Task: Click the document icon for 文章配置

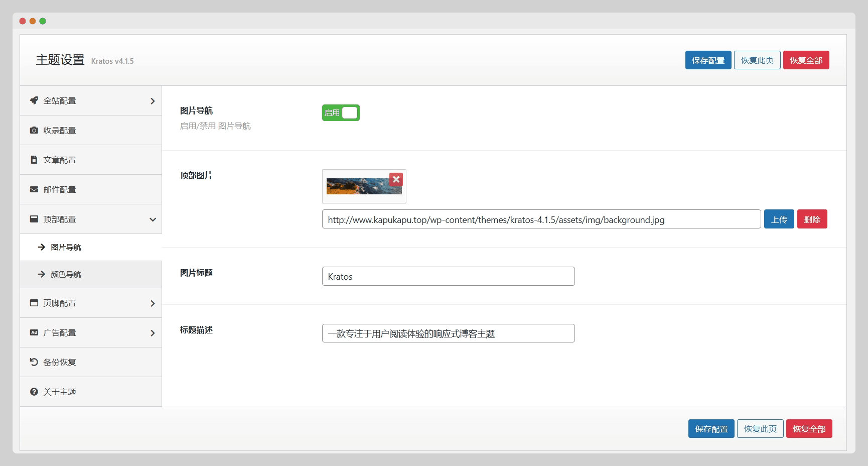Action: 34,160
